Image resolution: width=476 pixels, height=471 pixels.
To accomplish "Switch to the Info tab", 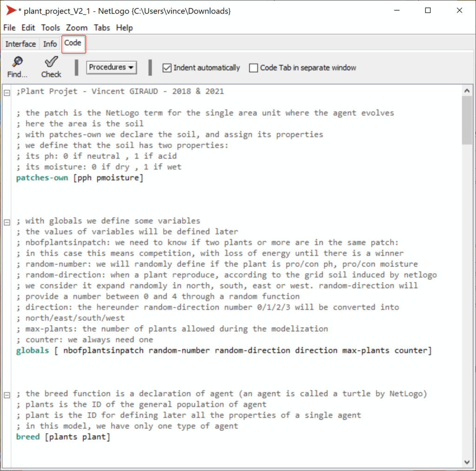I will (50, 44).
